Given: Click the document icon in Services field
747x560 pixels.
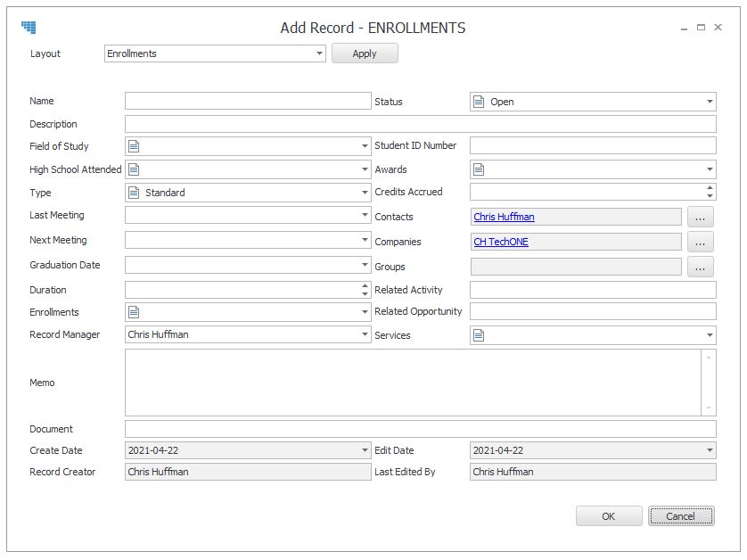Looking at the screenshot, I should (x=479, y=335).
